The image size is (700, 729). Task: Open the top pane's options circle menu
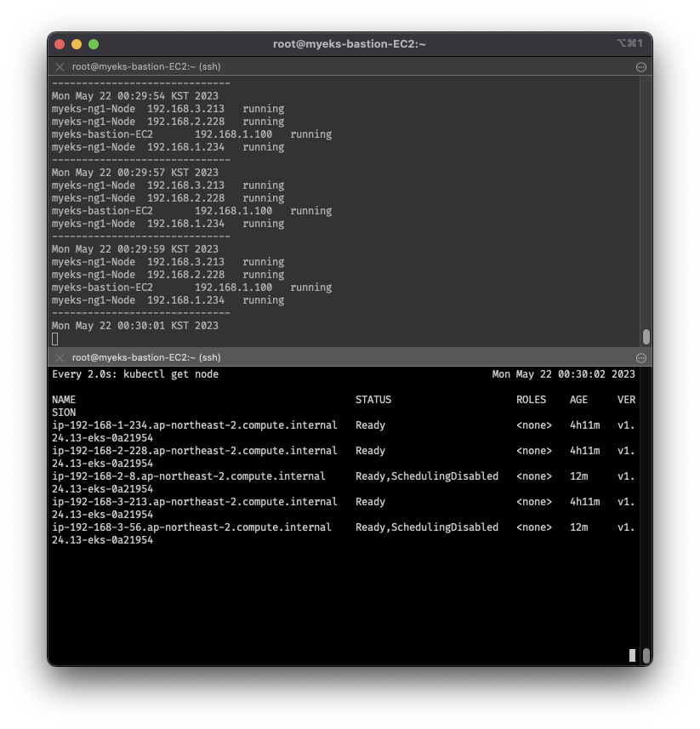point(640,67)
